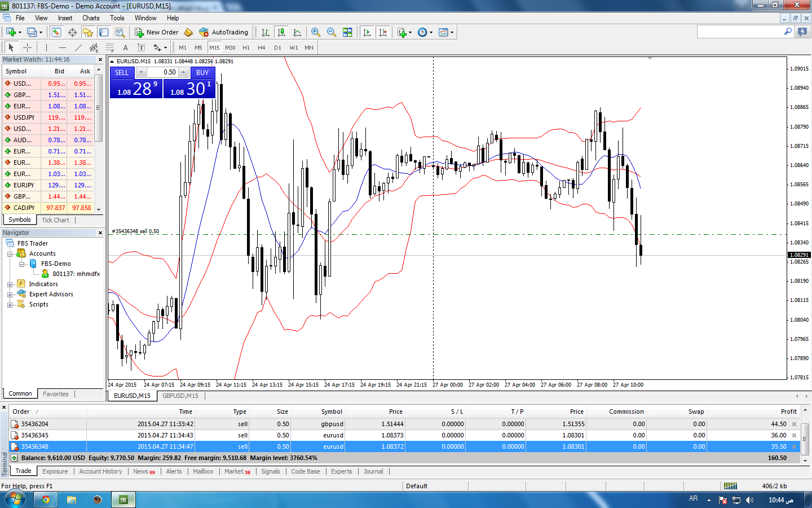This screenshot has width=812, height=508.
Task: Zoom in on the chart
Action: (x=316, y=32)
